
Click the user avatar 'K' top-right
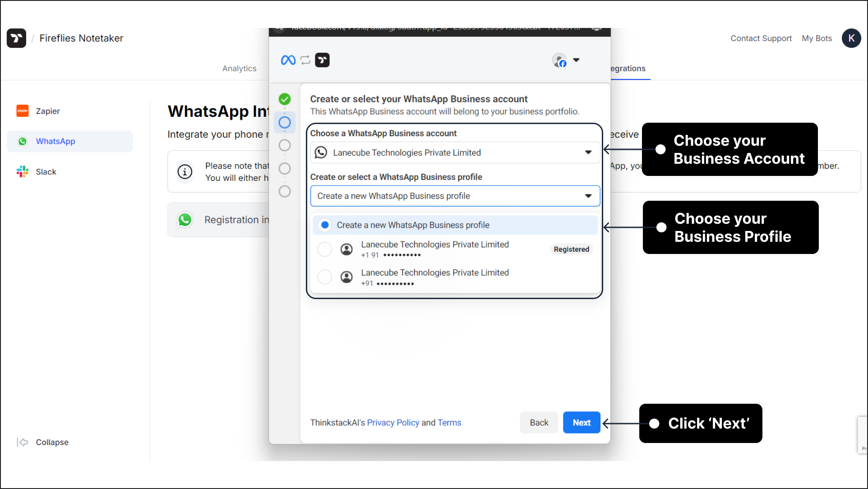tap(851, 38)
